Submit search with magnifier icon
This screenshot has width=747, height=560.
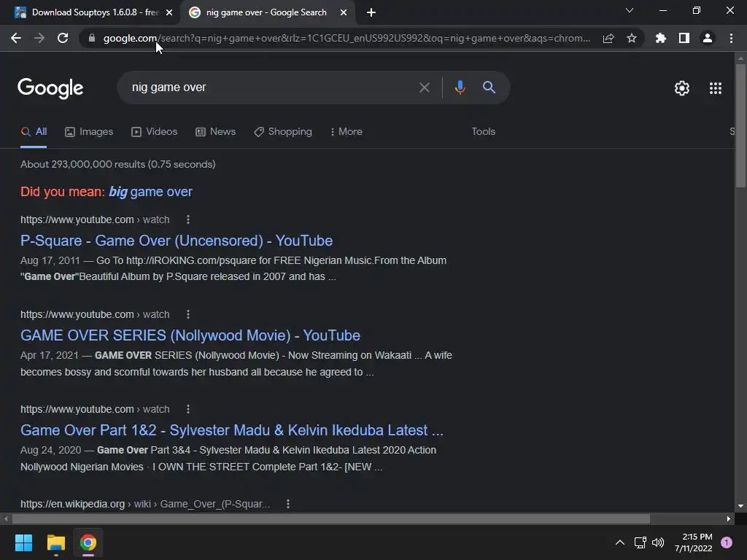(x=489, y=87)
